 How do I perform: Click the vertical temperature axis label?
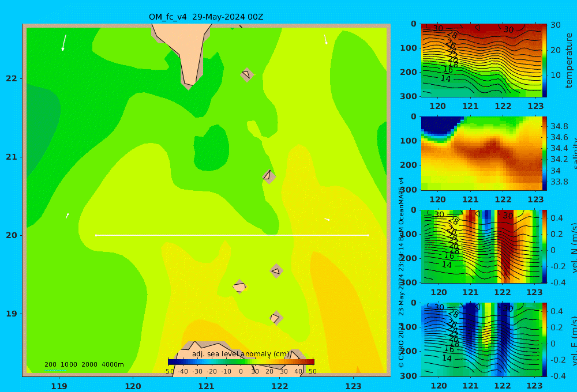pyautogui.click(x=569, y=61)
